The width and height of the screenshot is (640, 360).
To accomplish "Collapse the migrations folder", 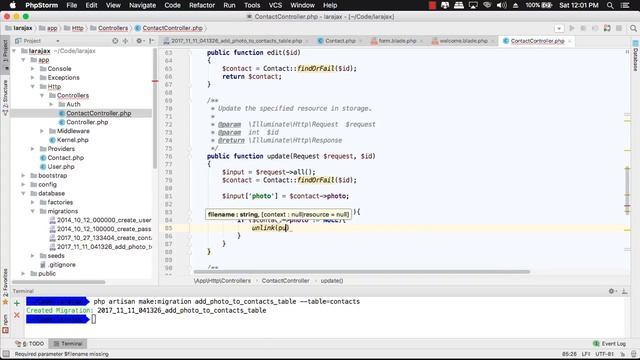I will coord(33,211).
